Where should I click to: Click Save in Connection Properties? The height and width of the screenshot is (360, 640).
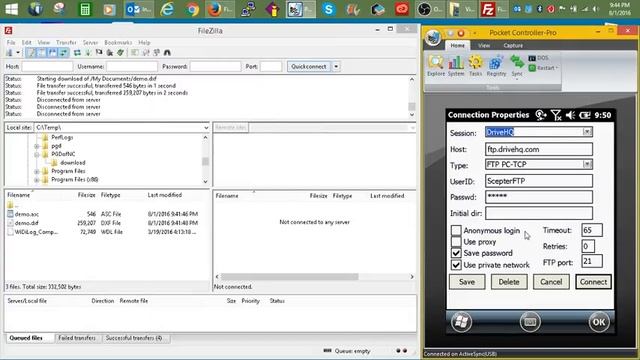(x=467, y=282)
